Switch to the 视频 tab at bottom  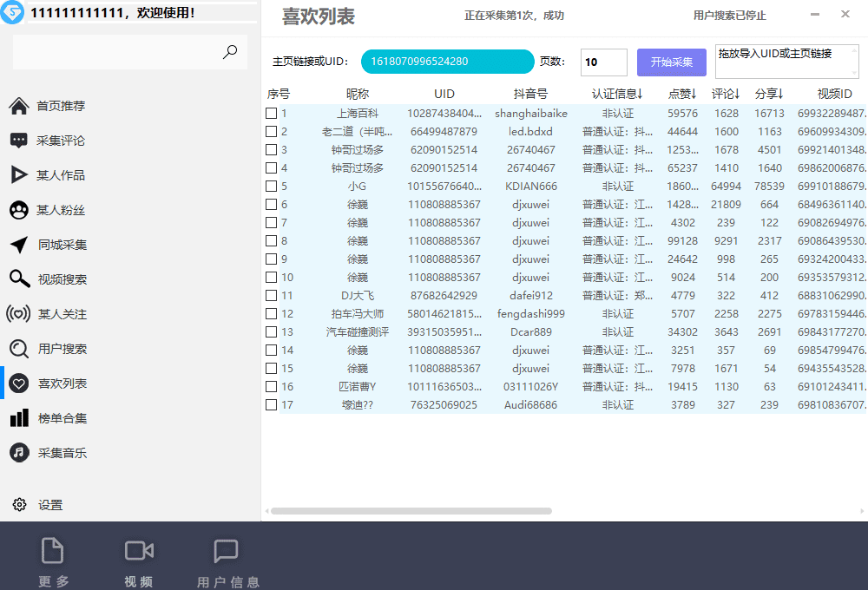click(137, 560)
